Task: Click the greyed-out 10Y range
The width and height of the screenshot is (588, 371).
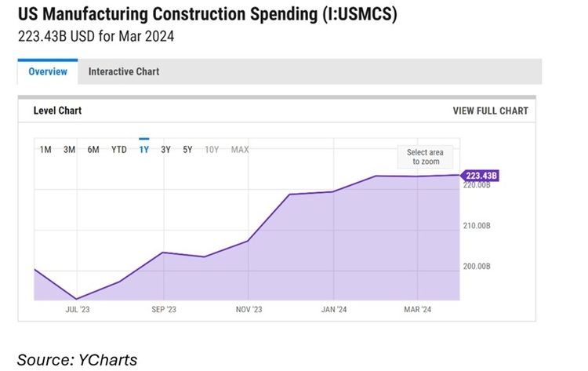Action: coord(212,150)
